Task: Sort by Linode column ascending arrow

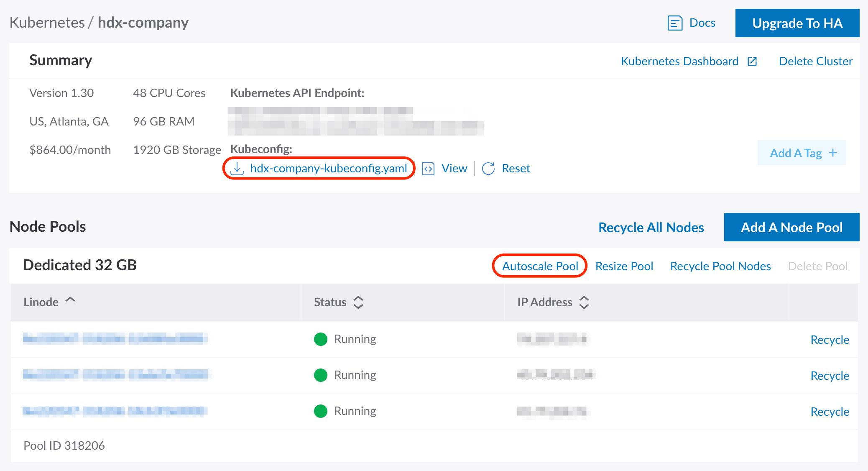Action: pyautogui.click(x=70, y=300)
